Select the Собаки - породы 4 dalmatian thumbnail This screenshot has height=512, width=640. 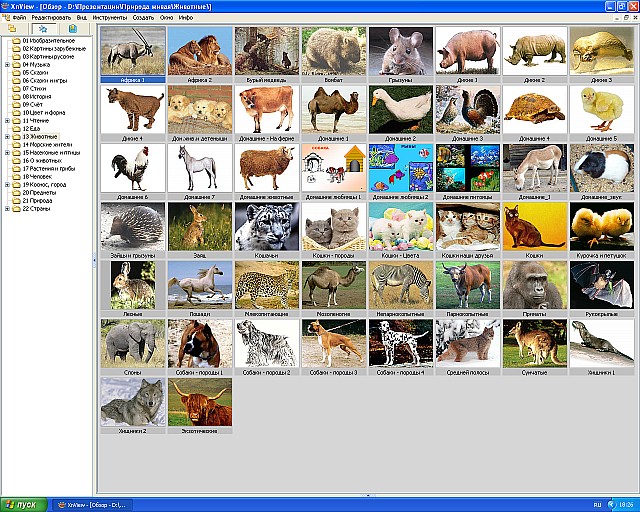coord(401,343)
